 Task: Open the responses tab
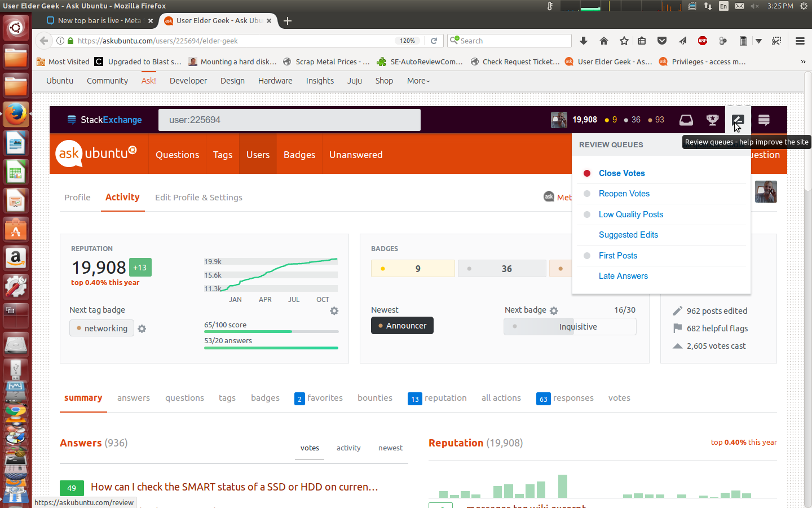tap(565, 398)
